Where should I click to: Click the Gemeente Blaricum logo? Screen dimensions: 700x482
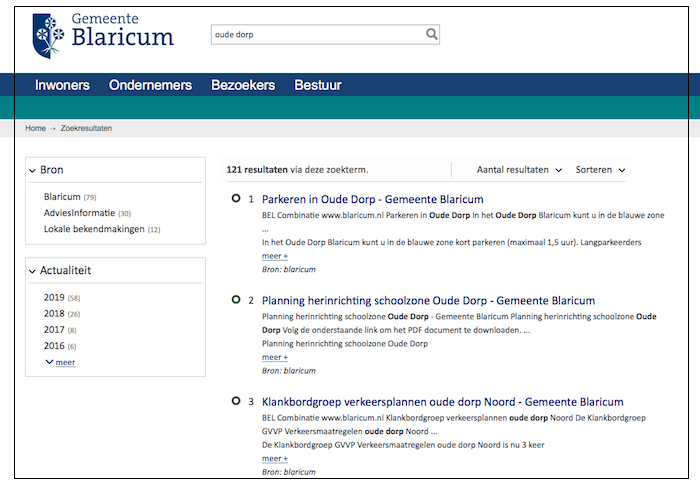103,32
